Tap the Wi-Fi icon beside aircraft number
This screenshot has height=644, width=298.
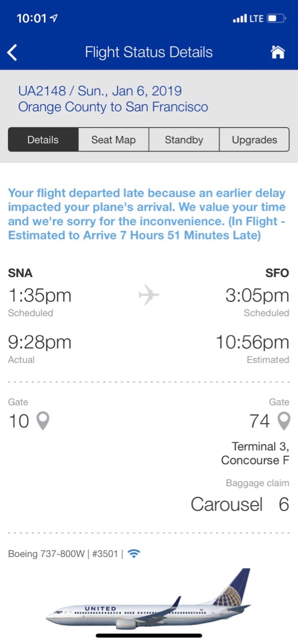pyautogui.click(x=133, y=554)
